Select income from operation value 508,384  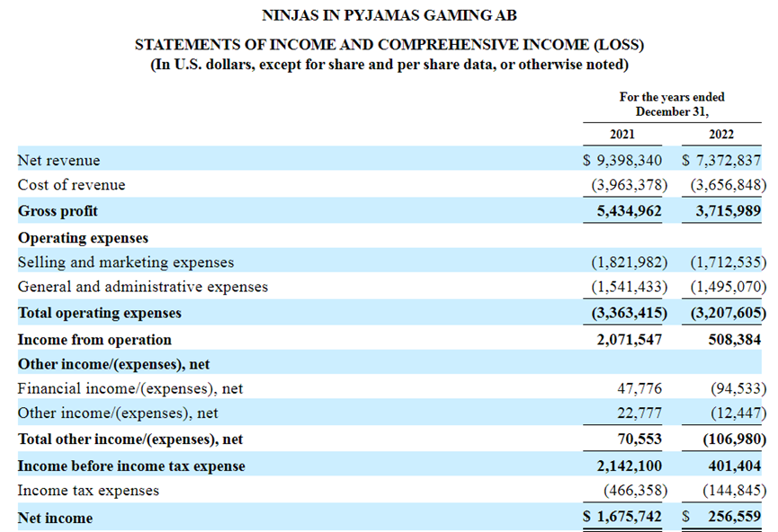tap(734, 340)
